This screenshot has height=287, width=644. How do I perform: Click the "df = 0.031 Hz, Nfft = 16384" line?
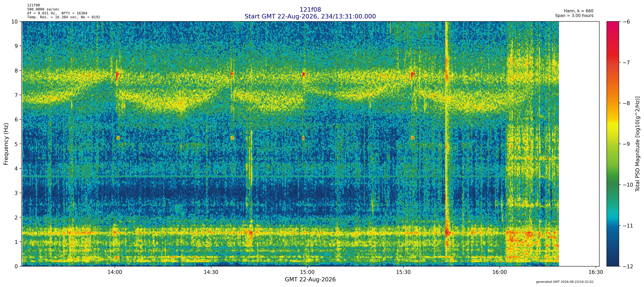click(57, 13)
